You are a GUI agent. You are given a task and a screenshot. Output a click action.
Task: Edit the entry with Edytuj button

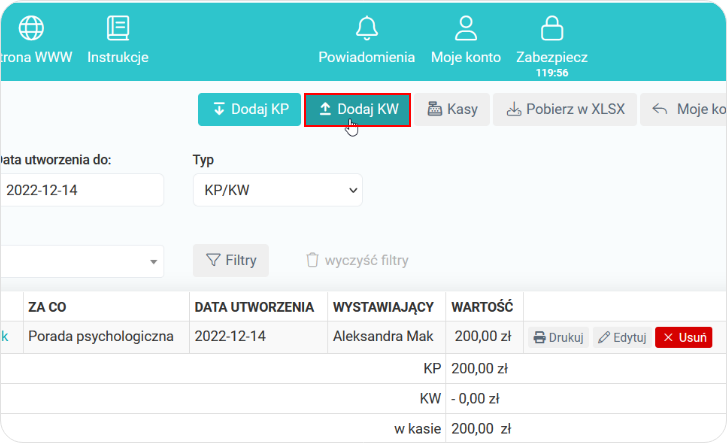coord(622,338)
